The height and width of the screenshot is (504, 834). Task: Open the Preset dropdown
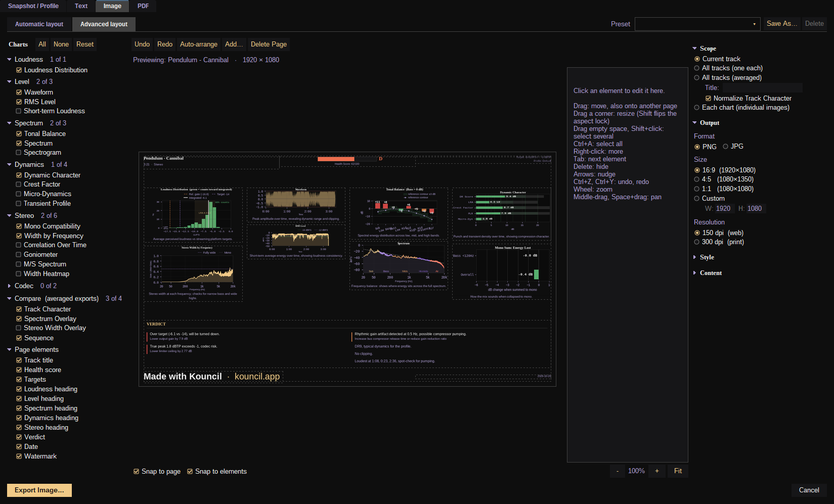(x=697, y=24)
